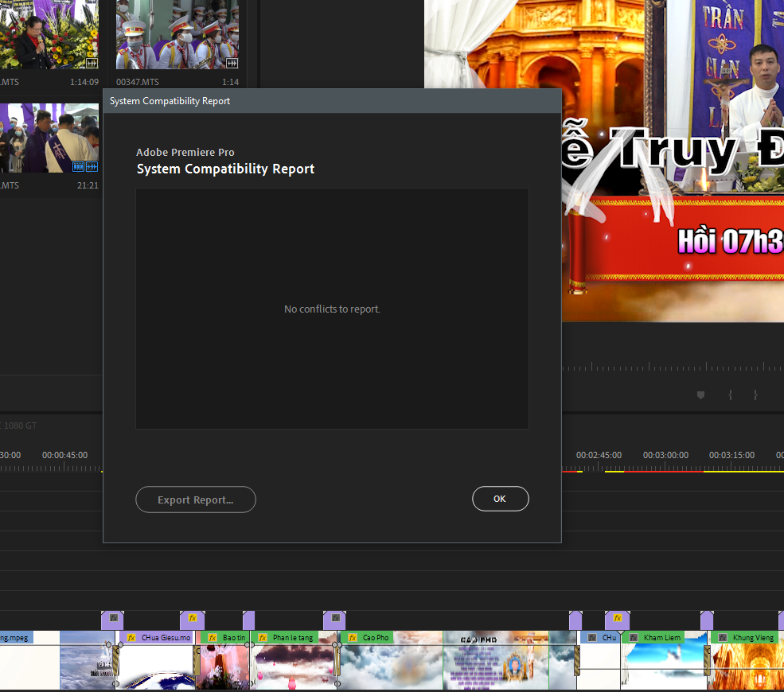Click the Add Marker icon under the Program monitor
Viewport: 784px width, 692px height.
(x=700, y=395)
